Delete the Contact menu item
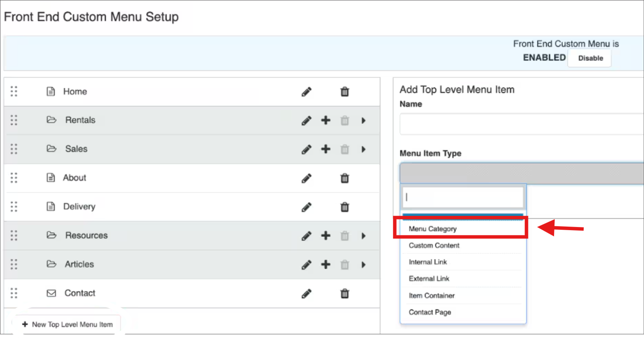The image size is (644, 348). click(345, 294)
